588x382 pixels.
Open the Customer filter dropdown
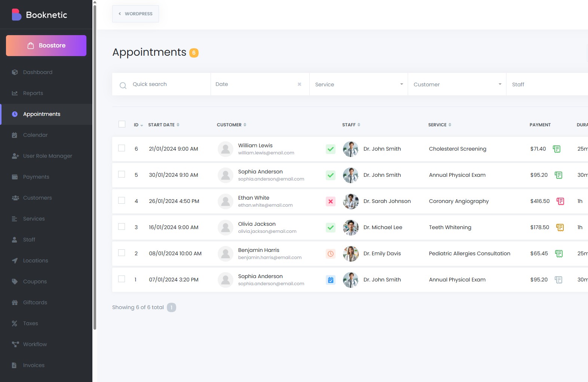[x=457, y=84]
